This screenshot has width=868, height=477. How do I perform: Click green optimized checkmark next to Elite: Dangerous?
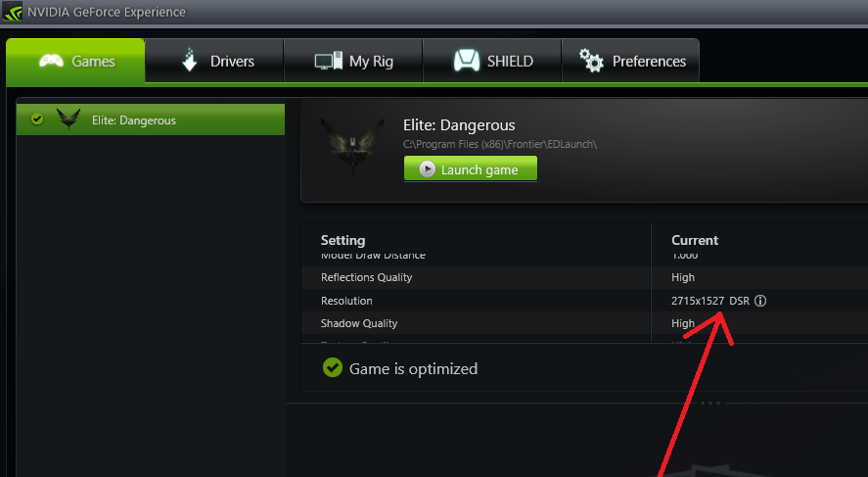coord(37,119)
